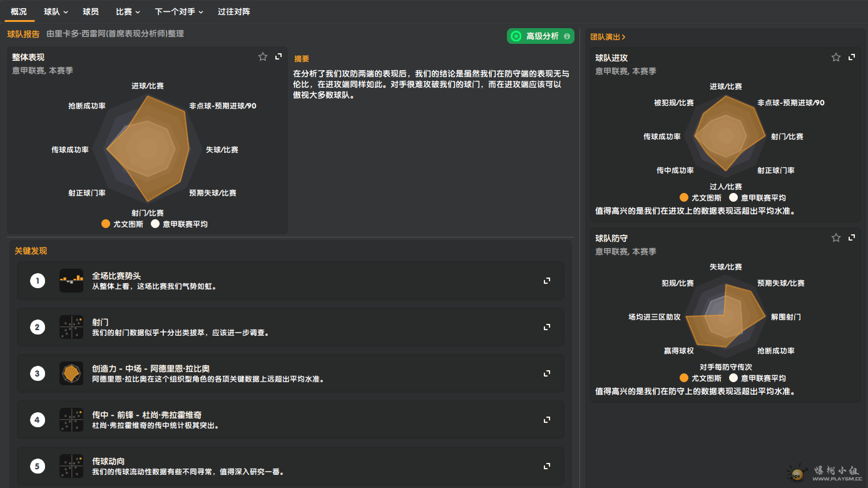
Task: Toggle 尤文图斯 legend in 球队进攻 chart
Action: point(700,197)
